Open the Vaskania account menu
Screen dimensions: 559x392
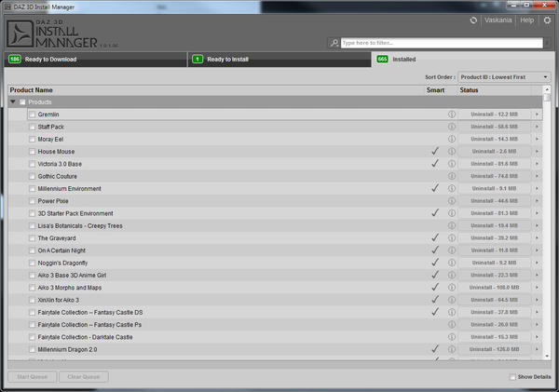click(x=498, y=20)
